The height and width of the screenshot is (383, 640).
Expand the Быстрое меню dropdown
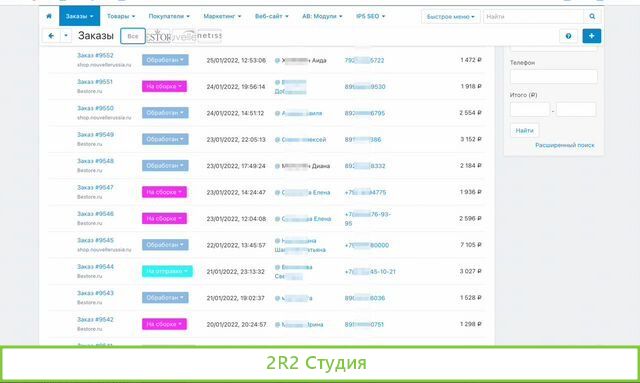(451, 17)
